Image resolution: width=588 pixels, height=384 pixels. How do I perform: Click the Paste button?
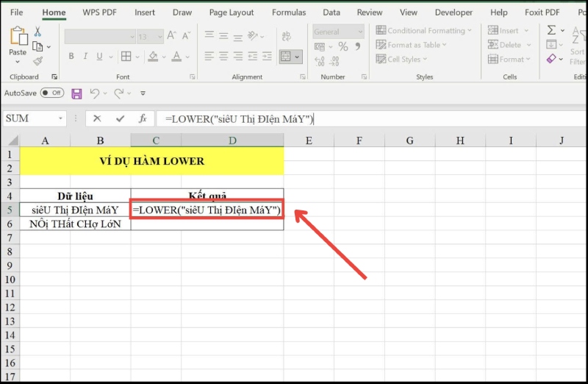click(17, 43)
